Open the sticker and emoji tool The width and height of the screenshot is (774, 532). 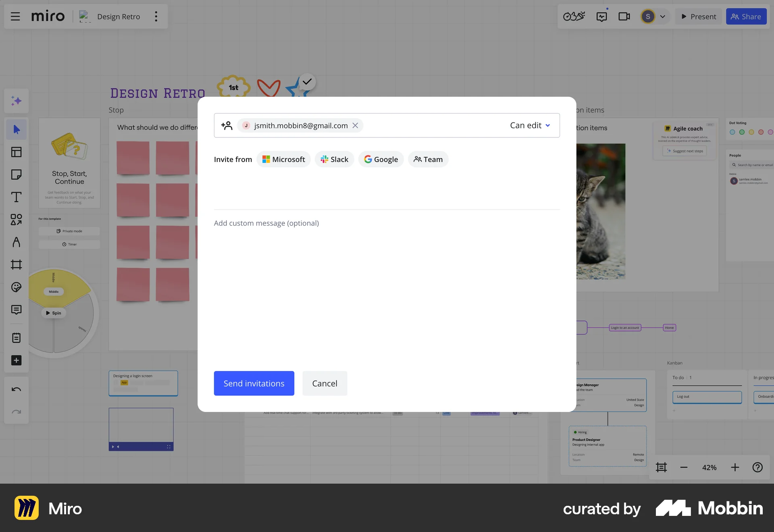16,287
